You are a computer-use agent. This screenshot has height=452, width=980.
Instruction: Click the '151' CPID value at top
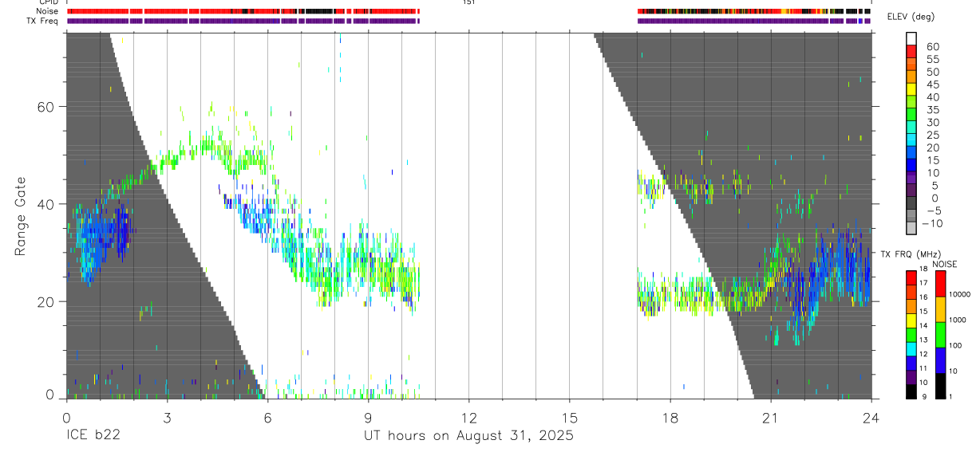tap(468, 2)
